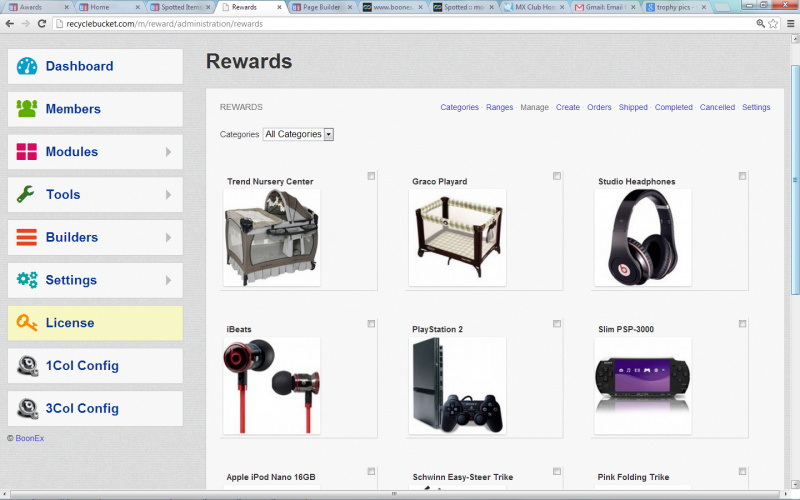800x500 pixels.
Task: Expand the Tools submenu arrow
Action: 168,194
